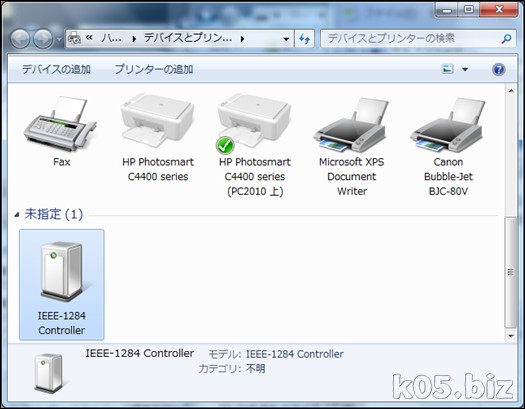Screen dimensions: 525x409
Task: Select the Canon Bubble-Jet BJC-80V printer
Action: tap(448, 125)
